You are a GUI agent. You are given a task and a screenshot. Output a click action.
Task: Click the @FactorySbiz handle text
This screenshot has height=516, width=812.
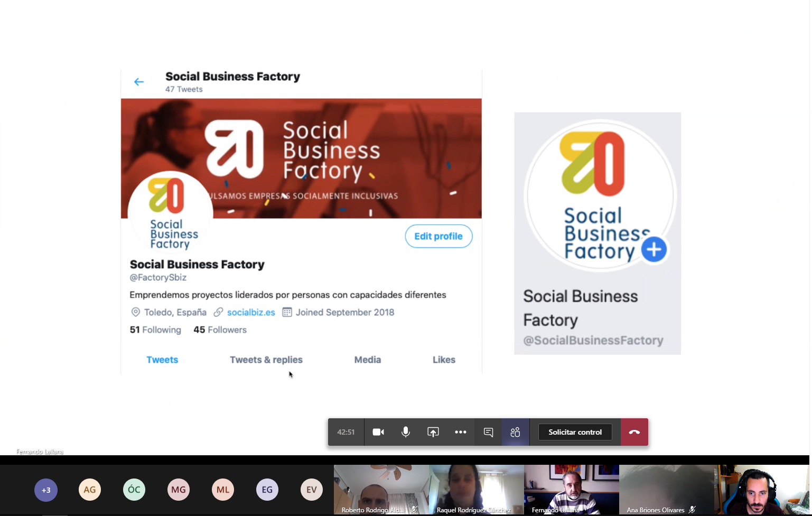[x=158, y=277]
